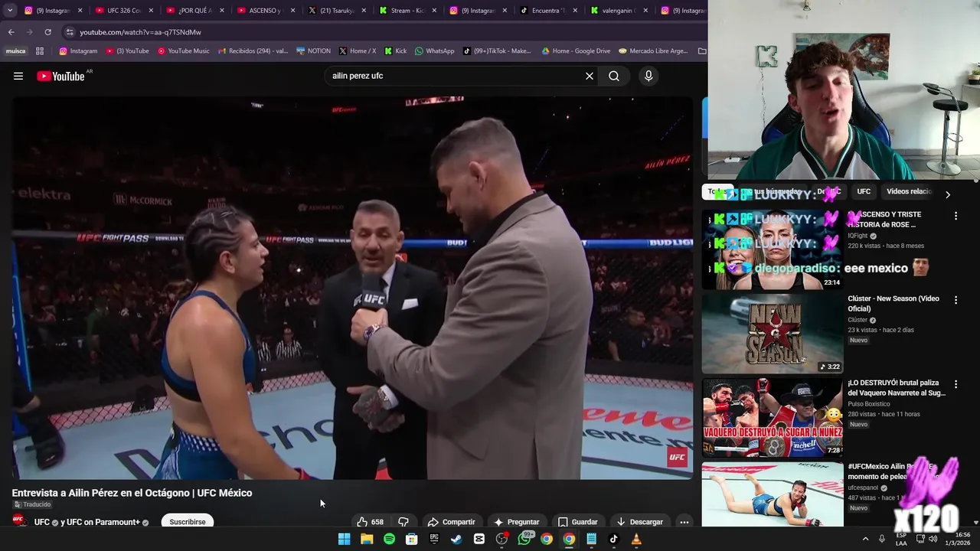Click the browser address bar URL
Screen dimensions: 980x551
coord(140,32)
